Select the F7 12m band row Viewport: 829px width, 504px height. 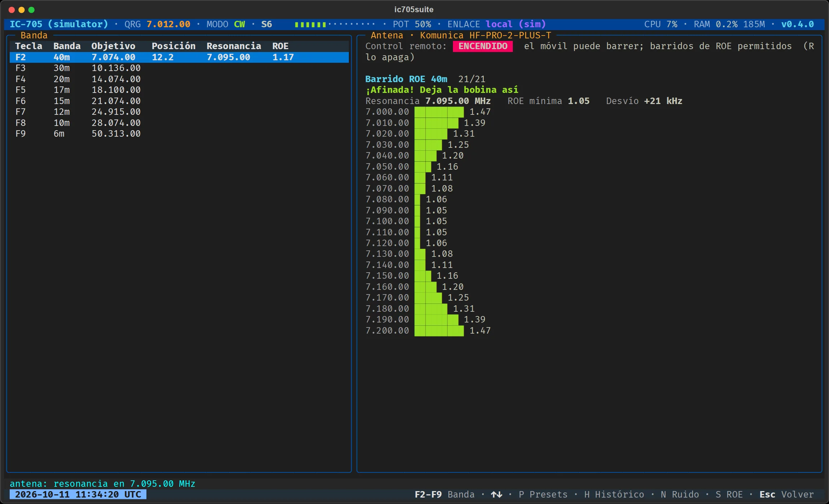coord(179,112)
